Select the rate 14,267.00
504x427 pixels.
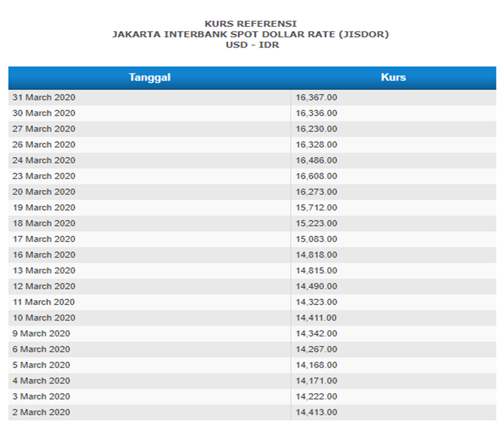[x=316, y=350]
